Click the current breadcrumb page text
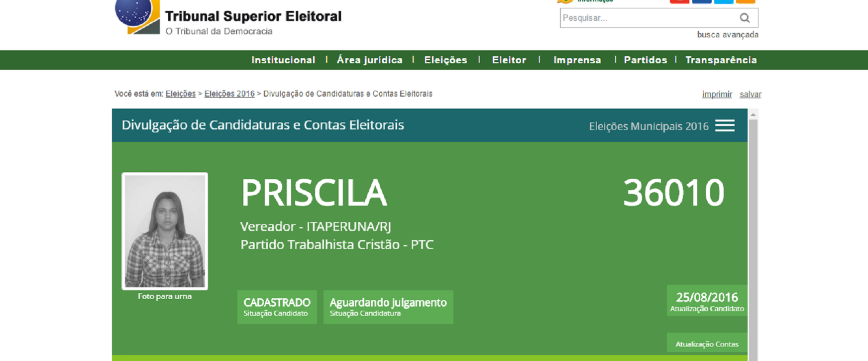Viewport: 868px width, 361px height. coord(348,94)
